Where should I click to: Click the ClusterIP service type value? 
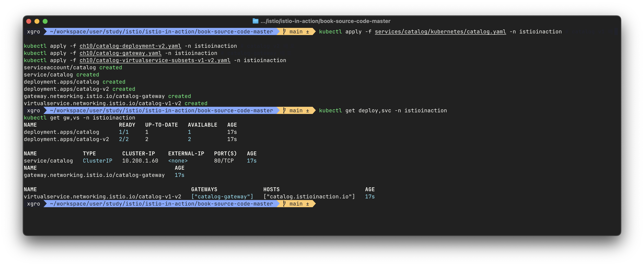[x=97, y=161]
